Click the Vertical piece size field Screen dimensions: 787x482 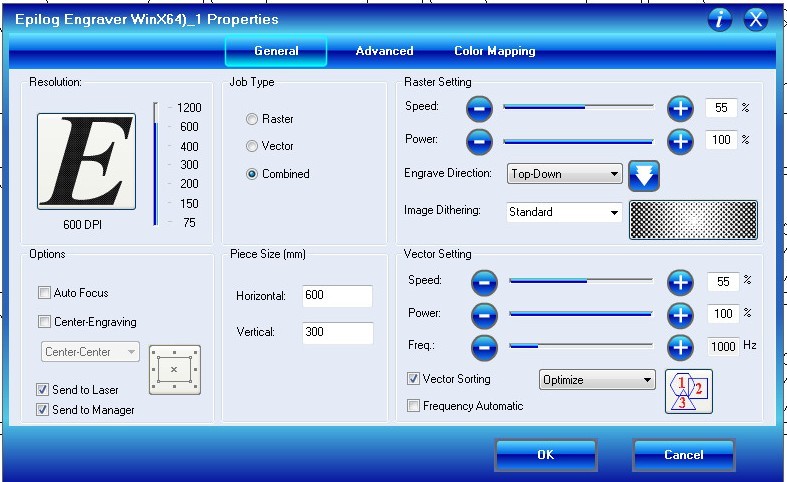[x=337, y=332]
